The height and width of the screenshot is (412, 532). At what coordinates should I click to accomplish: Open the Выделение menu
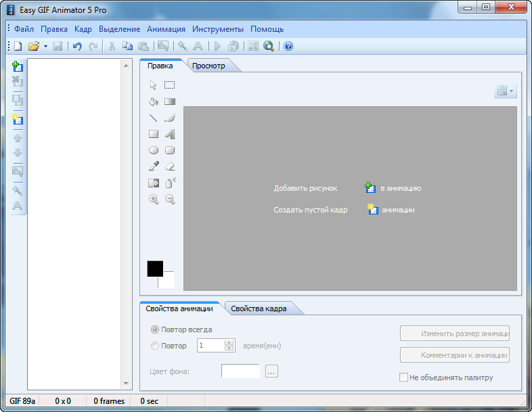coord(119,29)
